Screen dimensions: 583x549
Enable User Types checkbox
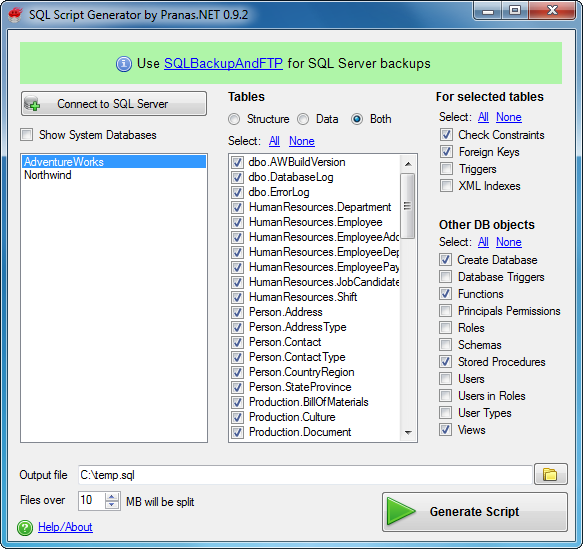click(445, 413)
